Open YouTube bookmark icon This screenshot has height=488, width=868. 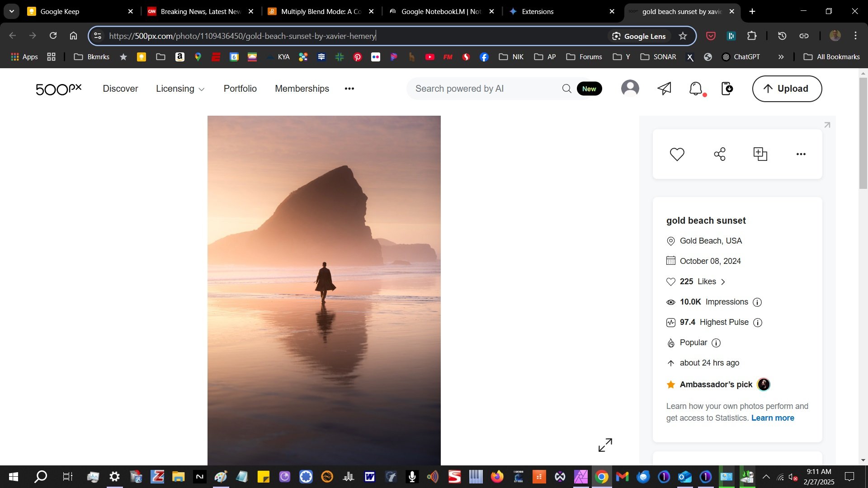click(x=430, y=57)
